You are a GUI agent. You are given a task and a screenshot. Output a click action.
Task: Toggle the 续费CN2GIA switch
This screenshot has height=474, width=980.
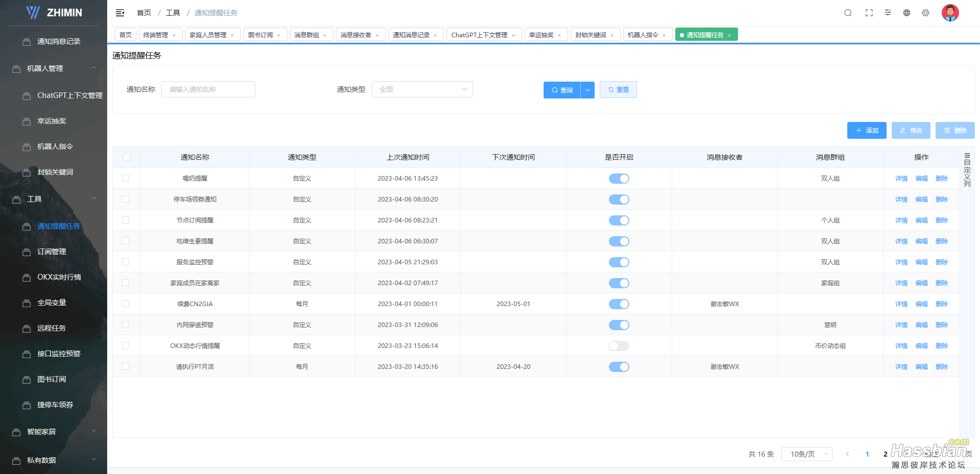click(619, 304)
